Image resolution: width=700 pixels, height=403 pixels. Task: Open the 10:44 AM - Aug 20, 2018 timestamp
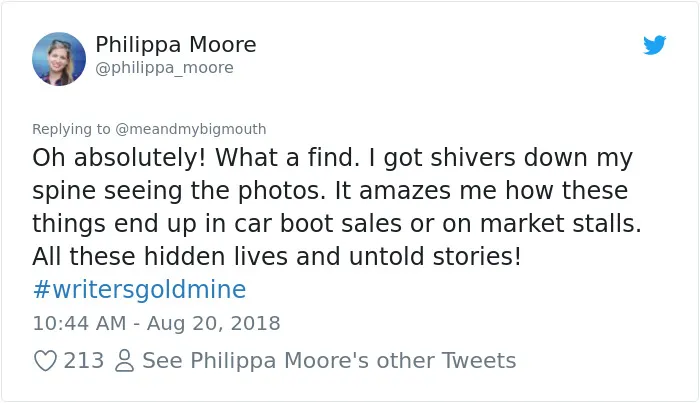[156, 323]
